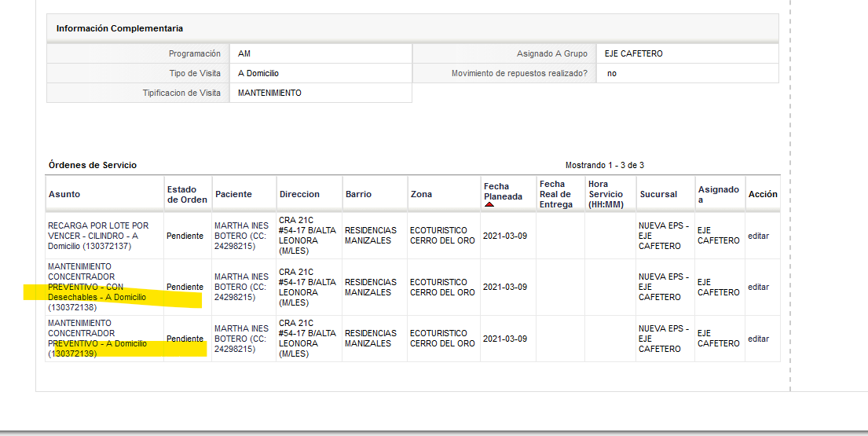
Task: Sort by Direccion column header
Action: pos(299,194)
